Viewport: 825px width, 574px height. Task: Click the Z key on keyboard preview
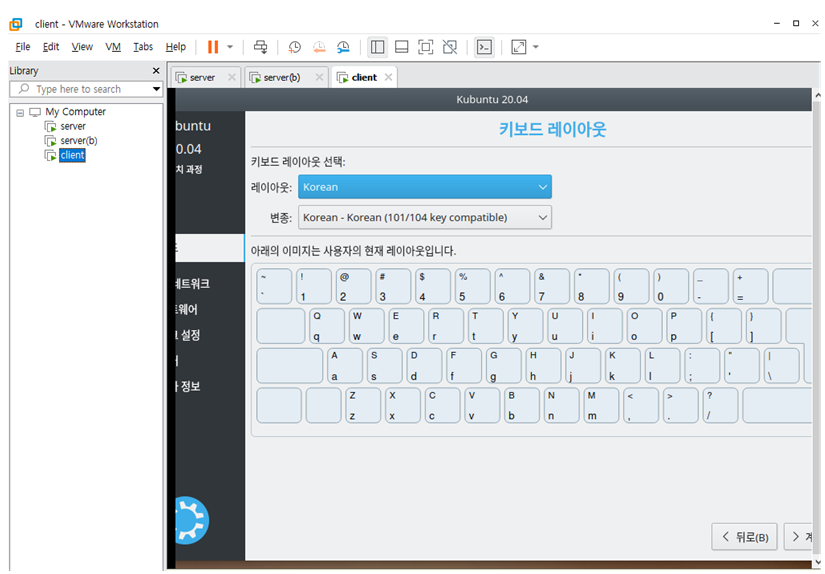point(362,405)
